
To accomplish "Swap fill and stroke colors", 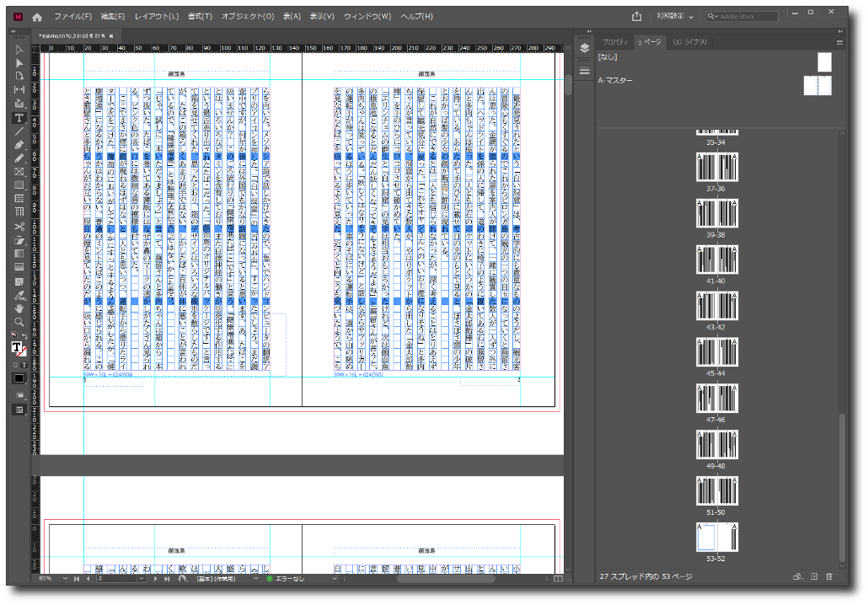I will [25, 337].
